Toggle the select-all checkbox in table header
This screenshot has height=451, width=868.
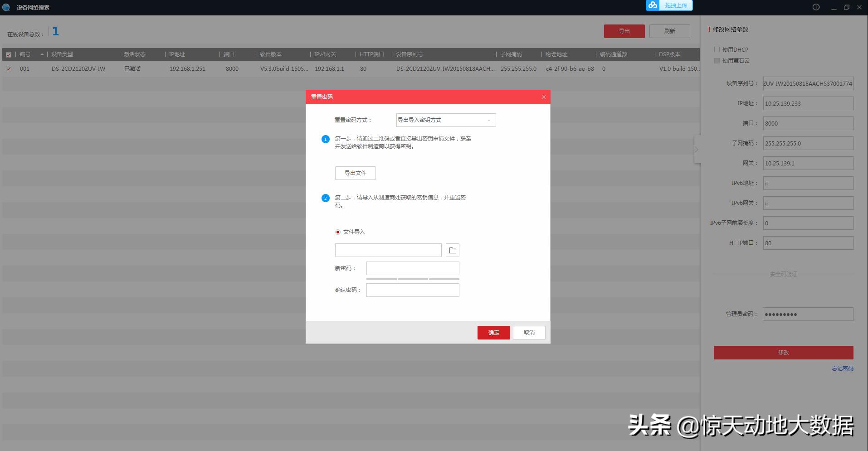(x=9, y=54)
